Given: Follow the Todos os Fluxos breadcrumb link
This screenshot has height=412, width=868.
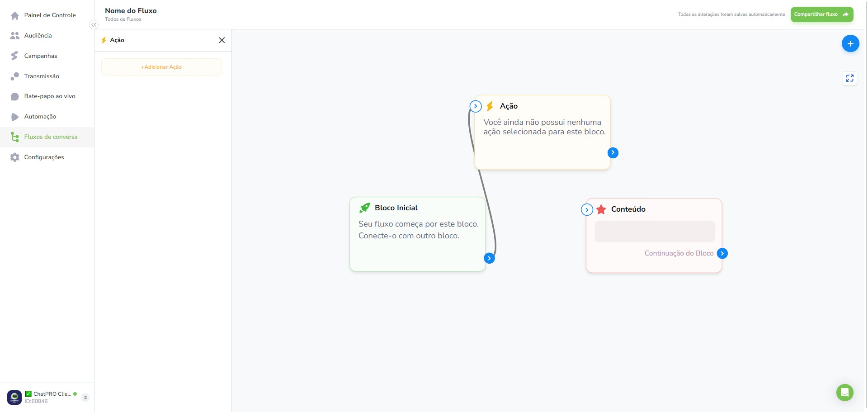Looking at the screenshot, I should [x=123, y=19].
